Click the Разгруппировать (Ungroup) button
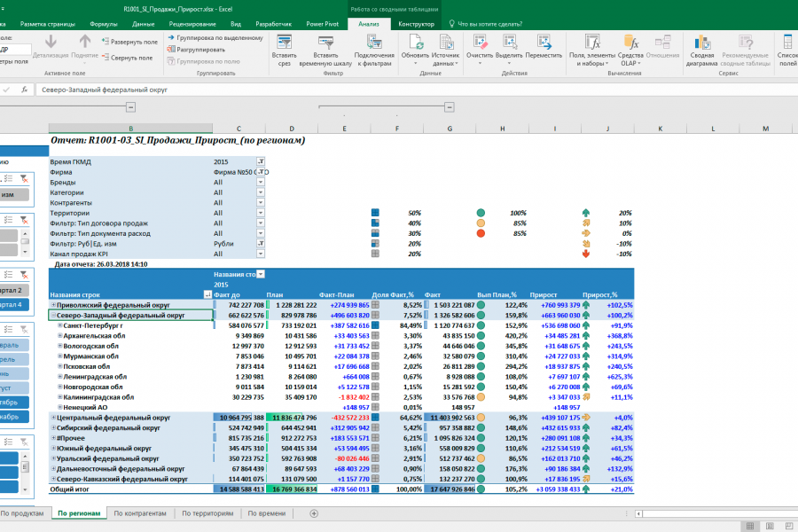 click(199, 50)
